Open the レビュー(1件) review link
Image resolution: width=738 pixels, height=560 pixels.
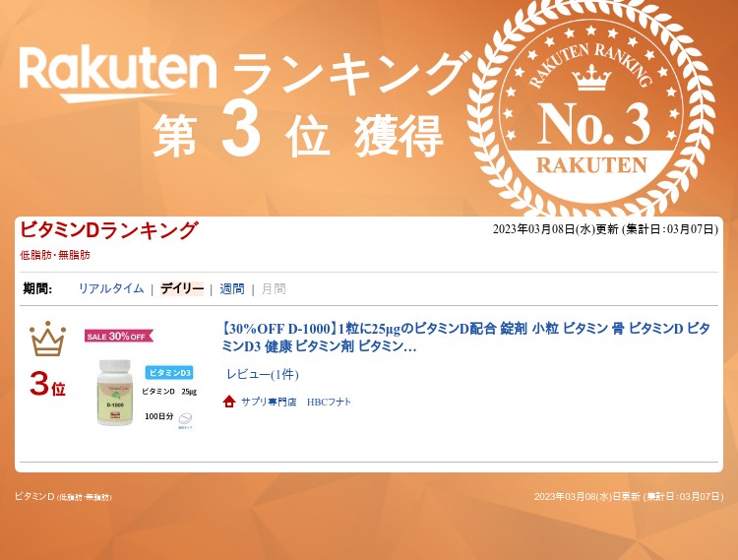[263, 374]
